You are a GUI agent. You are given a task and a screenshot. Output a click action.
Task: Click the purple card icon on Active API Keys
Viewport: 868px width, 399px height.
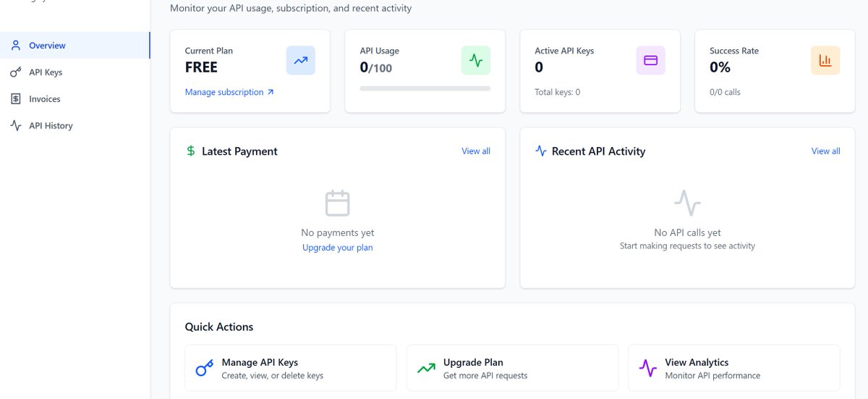tap(650, 61)
